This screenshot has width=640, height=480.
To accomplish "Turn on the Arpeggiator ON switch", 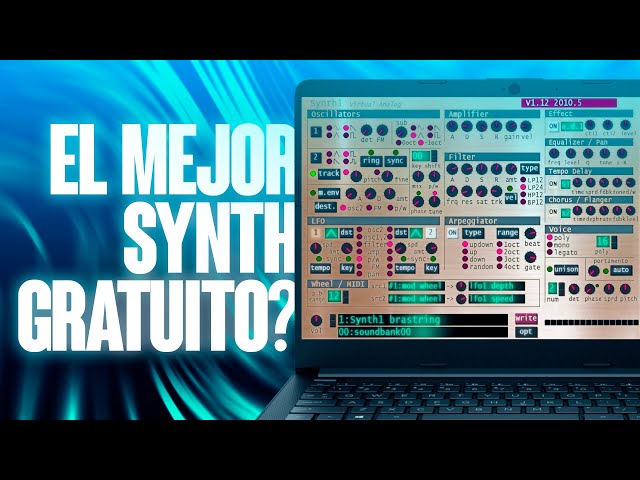I will tap(452, 233).
